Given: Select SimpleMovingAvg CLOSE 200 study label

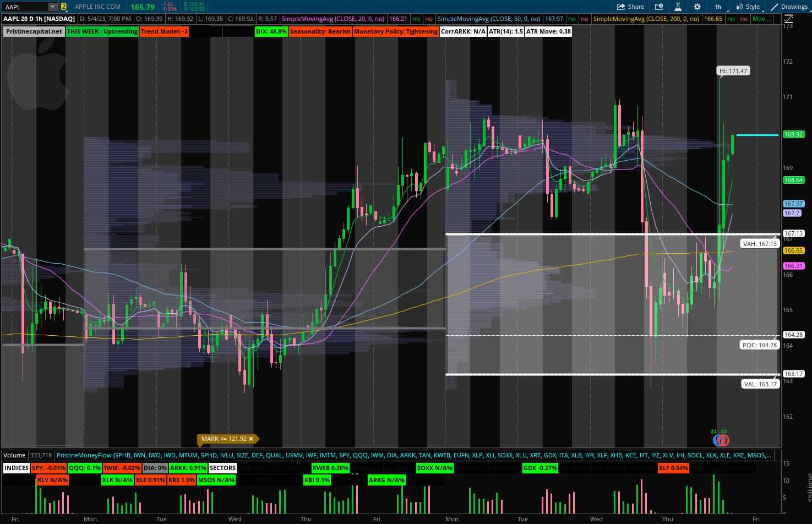Looking at the screenshot, I should (x=646, y=19).
